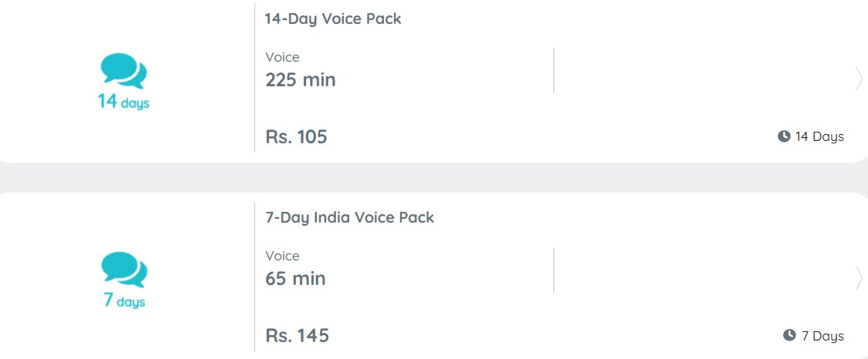Click the Voice label above 225 min
Screen dimensions: 868x359
(x=282, y=58)
